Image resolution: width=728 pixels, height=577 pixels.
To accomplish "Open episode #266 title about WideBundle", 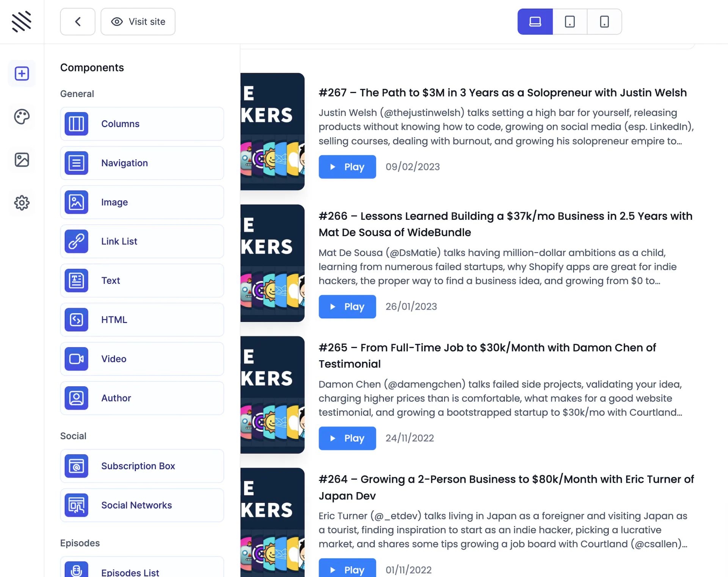I will pos(505,224).
